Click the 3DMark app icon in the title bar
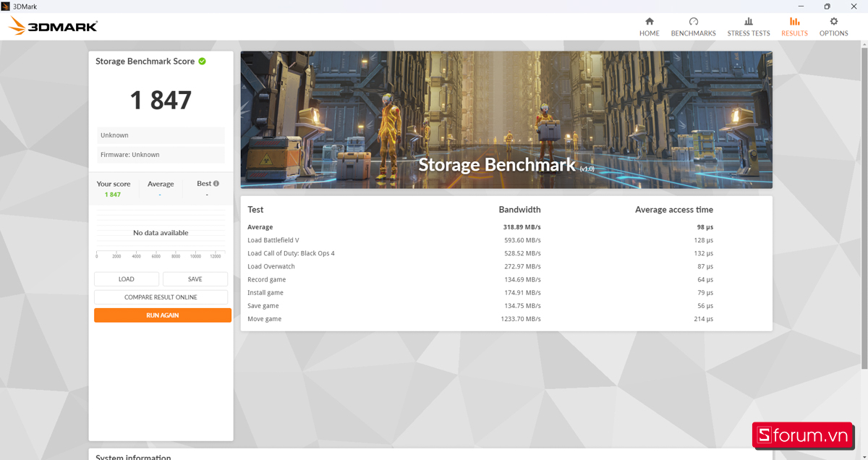This screenshot has width=868, height=460. pos(6,7)
